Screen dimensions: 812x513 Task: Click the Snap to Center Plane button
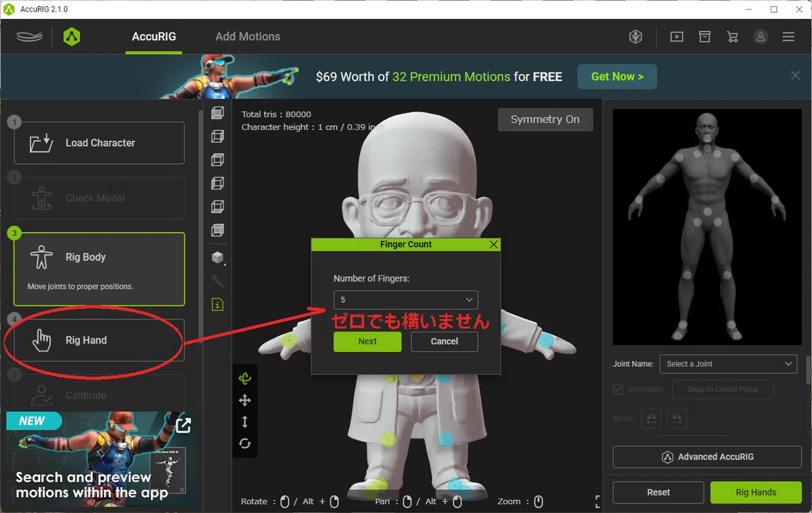[723, 389]
